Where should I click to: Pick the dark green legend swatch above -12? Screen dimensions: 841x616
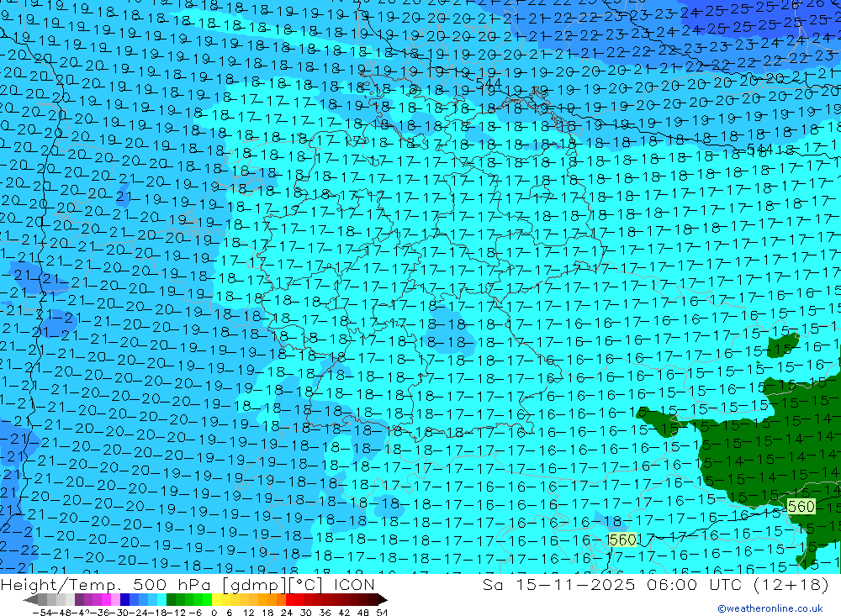coord(171,599)
